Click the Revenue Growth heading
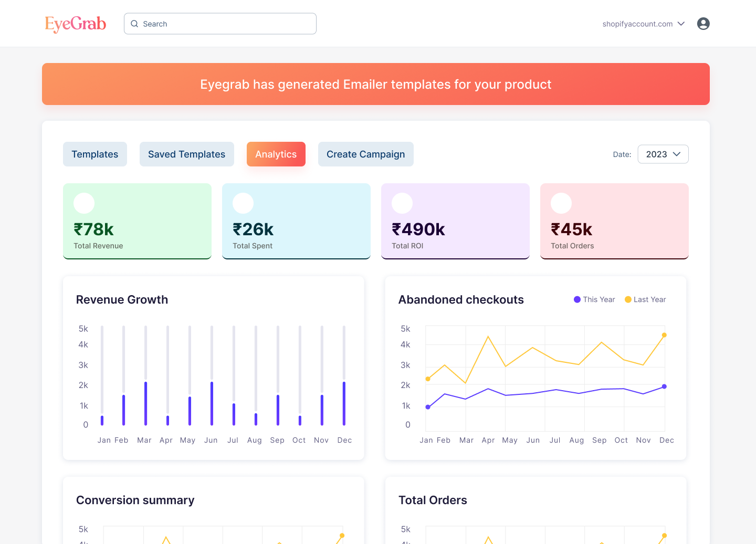 122,300
